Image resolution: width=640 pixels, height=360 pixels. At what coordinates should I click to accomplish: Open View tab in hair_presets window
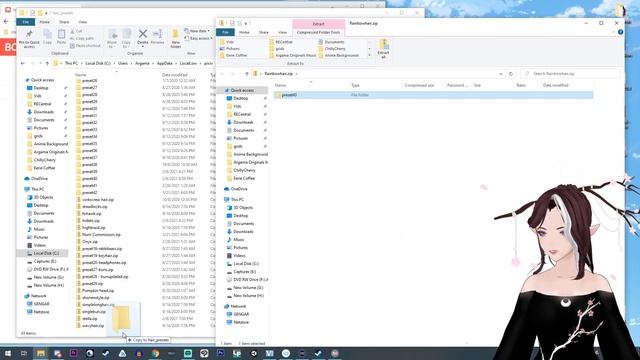(83, 22)
